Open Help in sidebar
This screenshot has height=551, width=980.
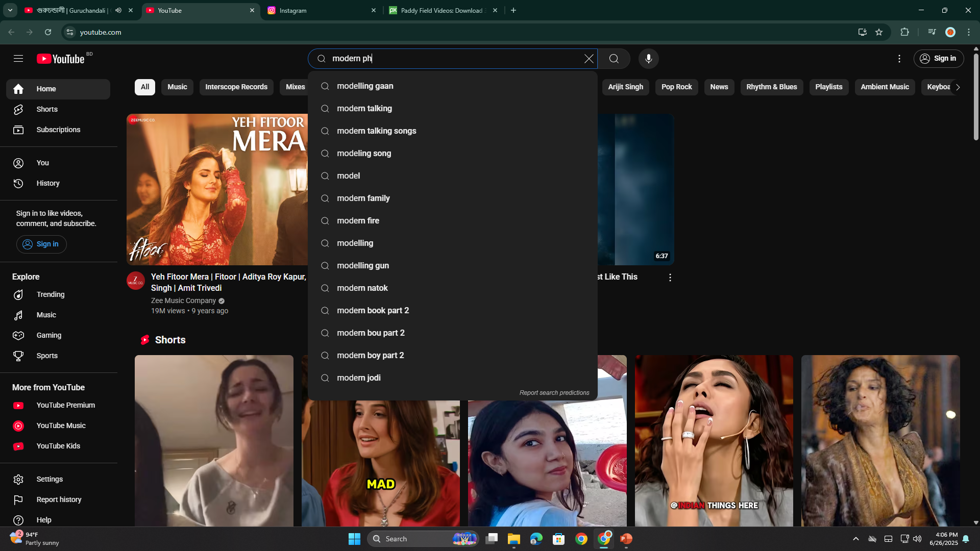coord(58,520)
